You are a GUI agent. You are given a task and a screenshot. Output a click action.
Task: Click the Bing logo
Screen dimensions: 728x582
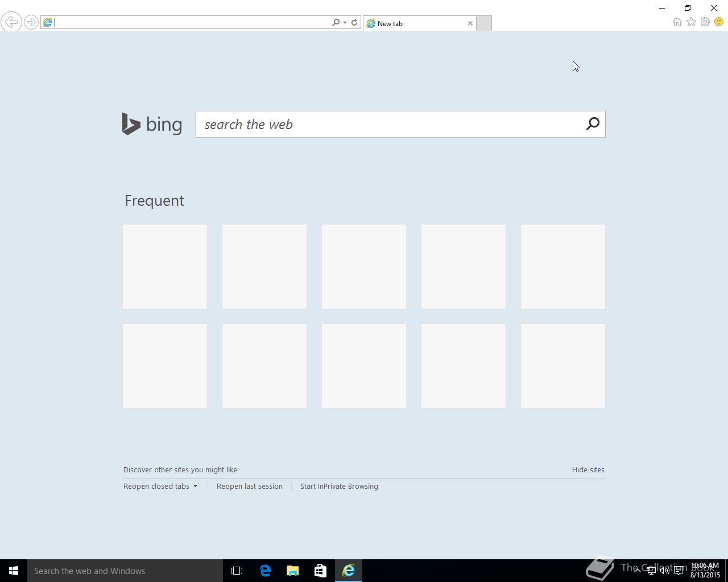[152, 124]
